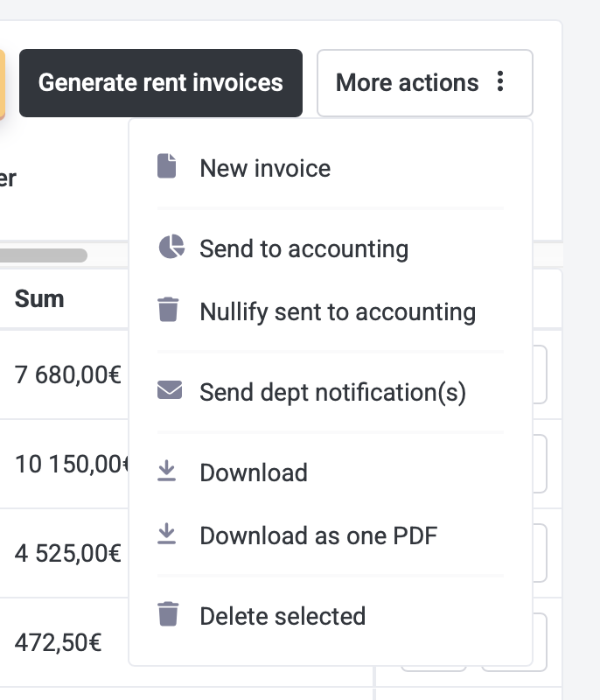Image resolution: width=600 pixels, height=700 pixels.
Task: Collapse the More actions dropdown by its label
Action: pyautogui.click(x=407, y=83)
